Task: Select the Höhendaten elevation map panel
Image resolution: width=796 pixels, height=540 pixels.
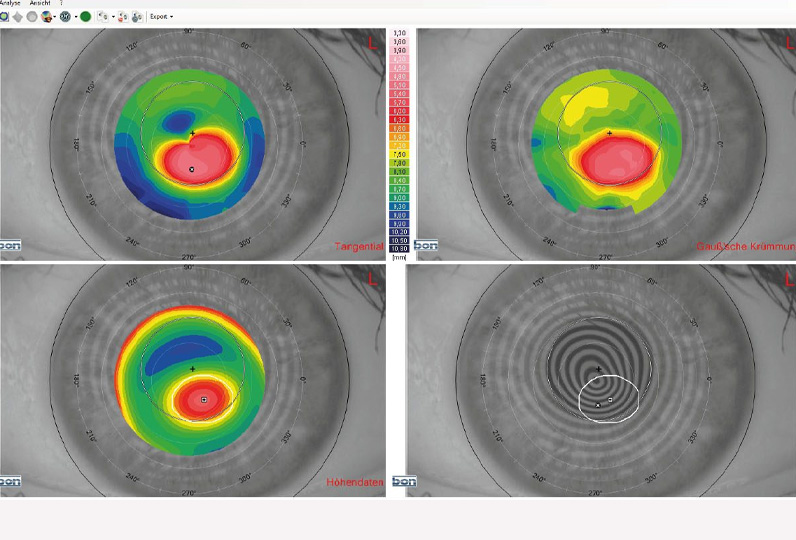Action: click(x=193, y=380)
